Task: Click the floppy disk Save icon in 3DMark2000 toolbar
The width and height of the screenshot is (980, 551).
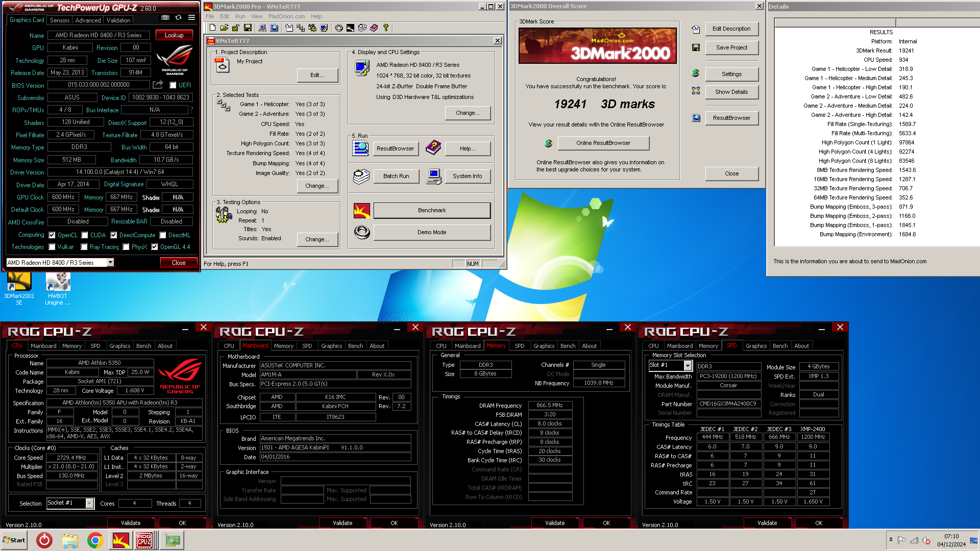Action: 248,28
